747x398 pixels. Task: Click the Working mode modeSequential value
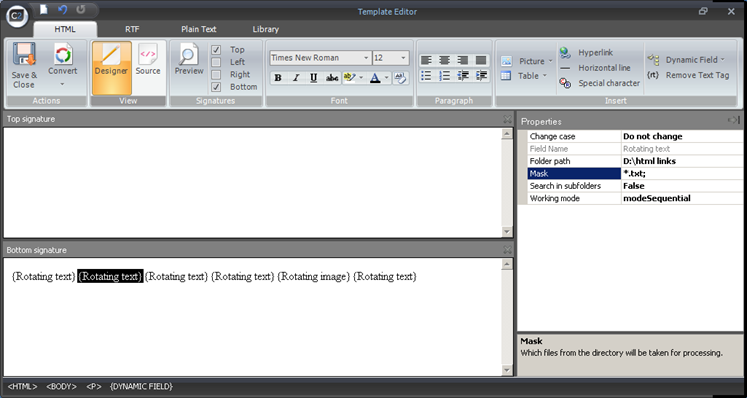point(682,198)
